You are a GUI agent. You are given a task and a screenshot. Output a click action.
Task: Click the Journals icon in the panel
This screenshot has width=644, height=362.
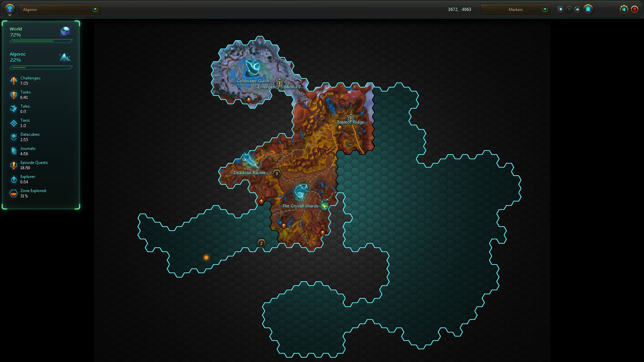tap(13, 151)
